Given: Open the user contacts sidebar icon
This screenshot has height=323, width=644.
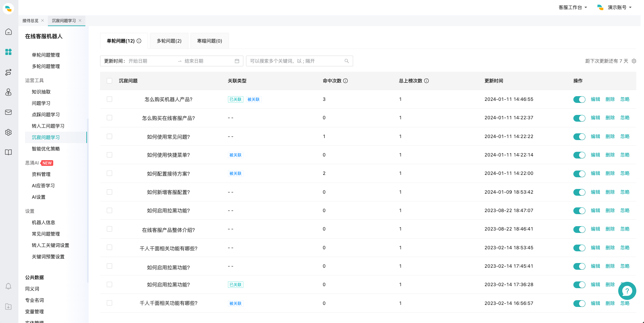Looking at the screenshot, I should [x=8, y=92].
